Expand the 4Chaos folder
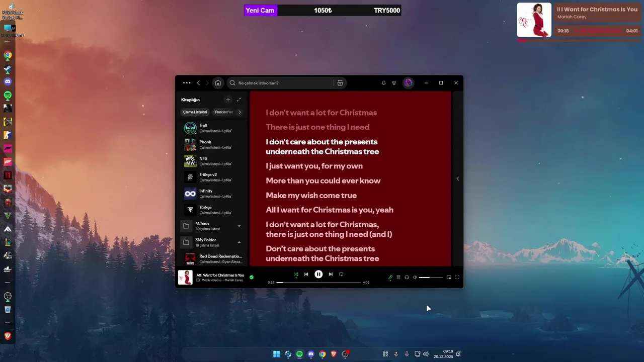644x362 pixels. [239, 226]
